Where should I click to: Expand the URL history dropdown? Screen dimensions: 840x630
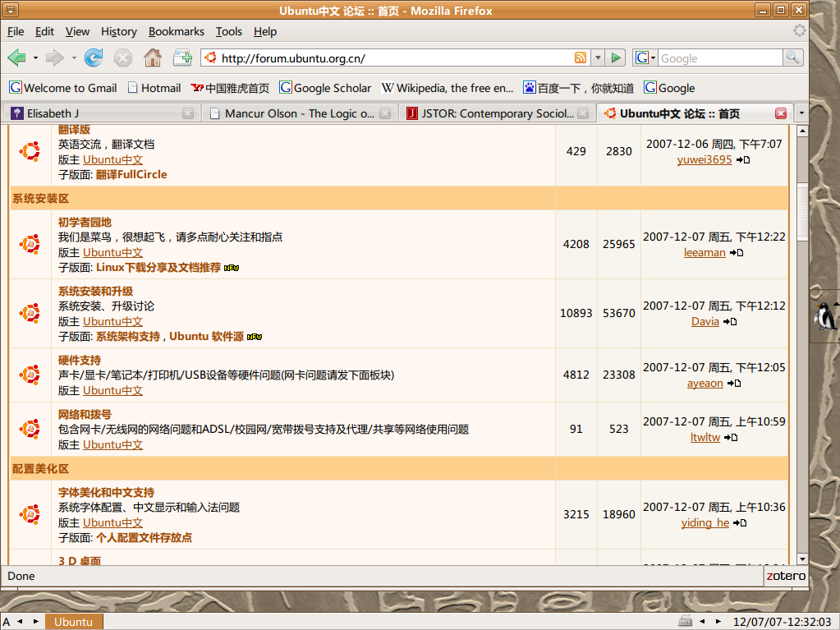598,57
